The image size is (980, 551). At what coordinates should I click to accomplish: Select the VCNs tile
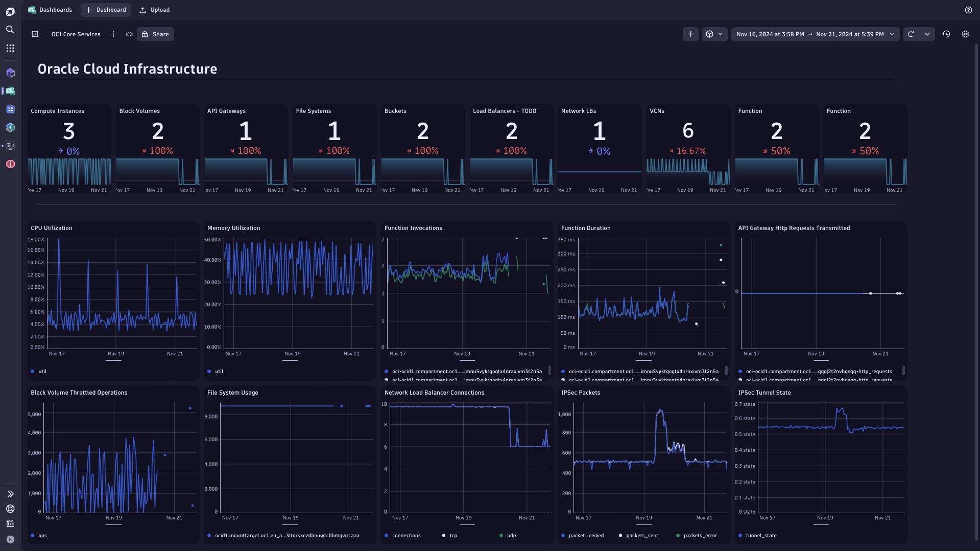688,149
